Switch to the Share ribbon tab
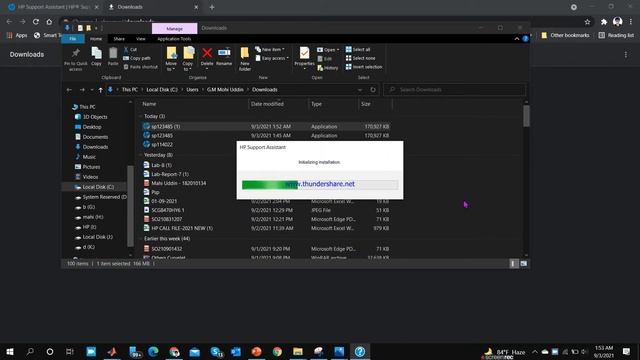Image resolution: width=640 pixels, height=360 pixels. click(x=119, y=39)
